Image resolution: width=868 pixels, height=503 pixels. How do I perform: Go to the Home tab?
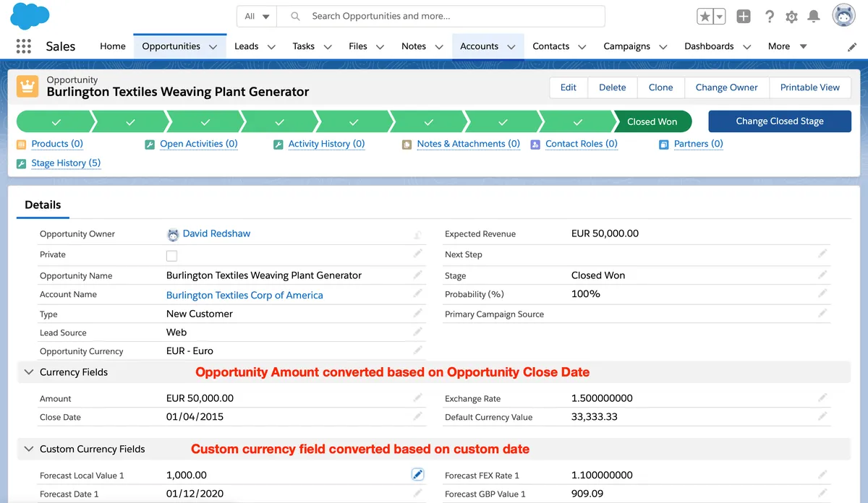coord(113,46)
